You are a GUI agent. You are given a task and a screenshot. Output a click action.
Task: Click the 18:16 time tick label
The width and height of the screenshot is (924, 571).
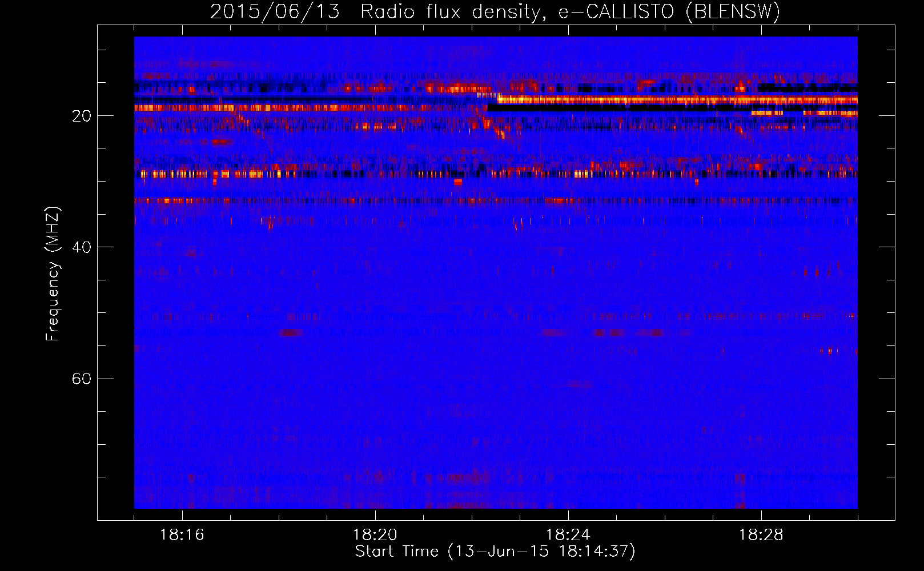[182, 535]
